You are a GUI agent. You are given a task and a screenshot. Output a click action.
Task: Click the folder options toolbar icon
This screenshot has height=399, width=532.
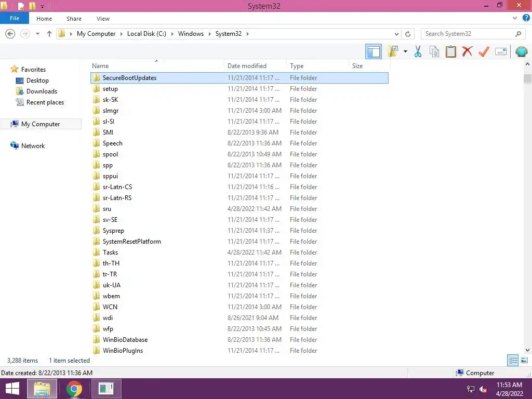pyautogui.click(x=393, y=51)
